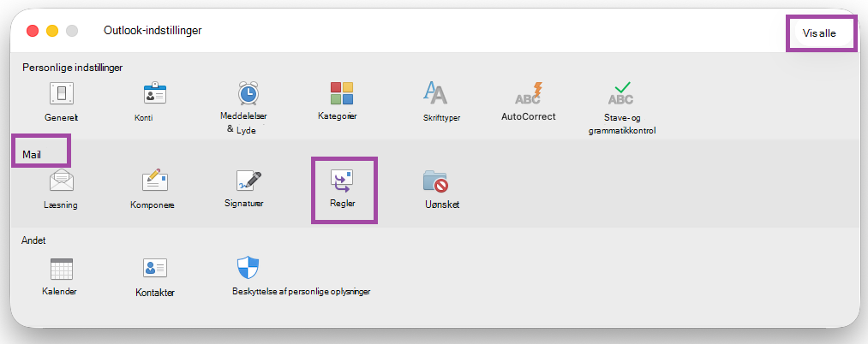Click the Andet section heading
868x344 pixels.
point(33,240)
